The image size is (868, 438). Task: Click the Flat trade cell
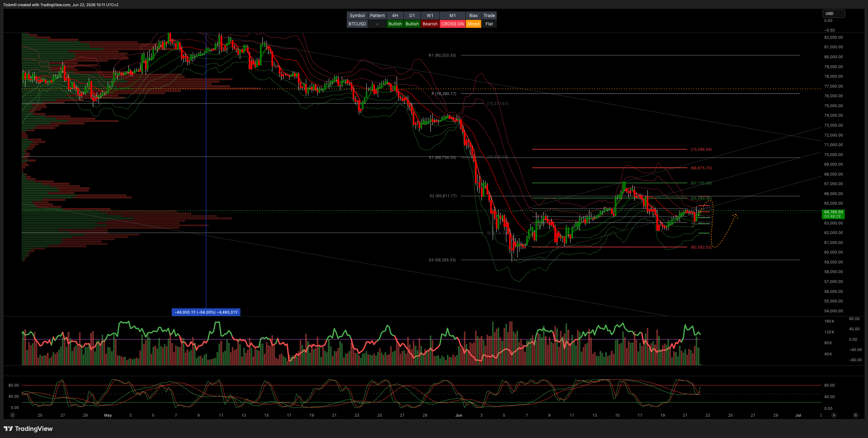pos(489,24)
